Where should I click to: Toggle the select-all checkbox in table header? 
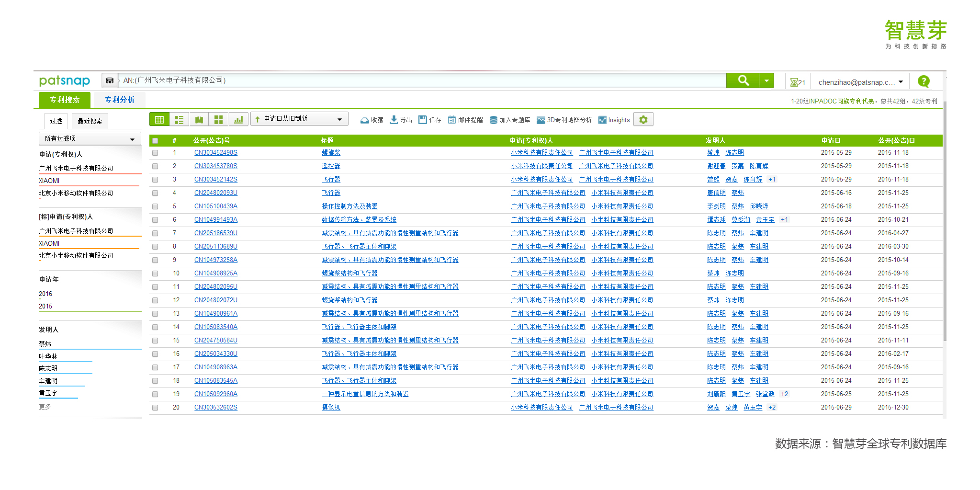pyautogui.click(x=155, y=141)
